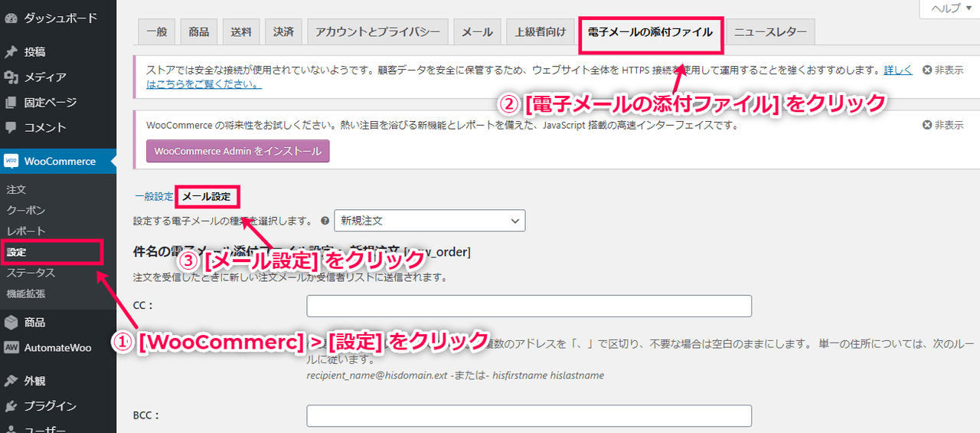Switch to the 一般 tab
This screenshot has width=980, height=433.
[157, 31]
